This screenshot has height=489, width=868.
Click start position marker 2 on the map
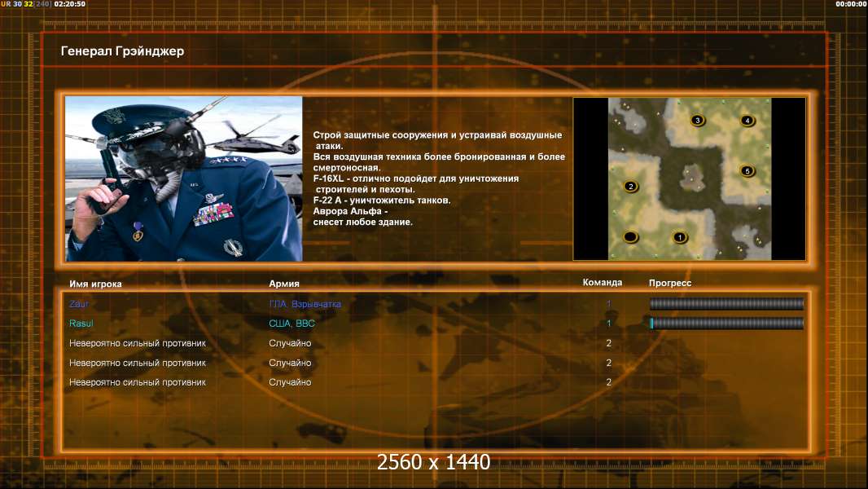click(630, 186)
